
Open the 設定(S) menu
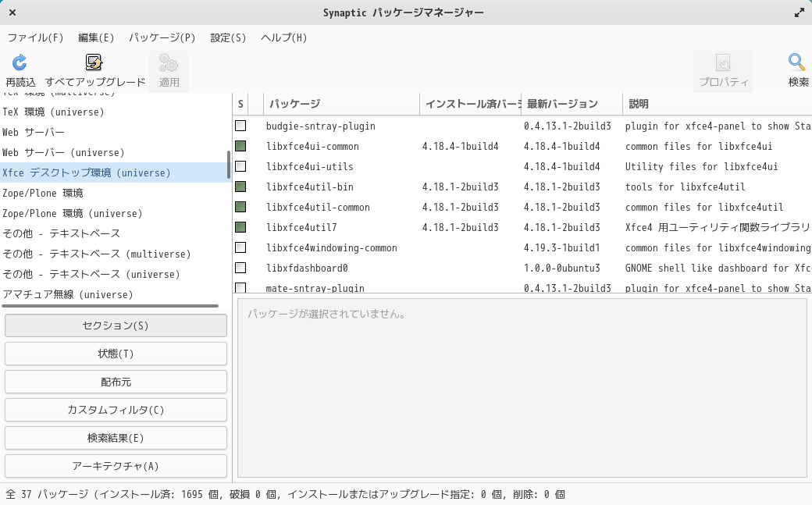(x=228, y=37)
